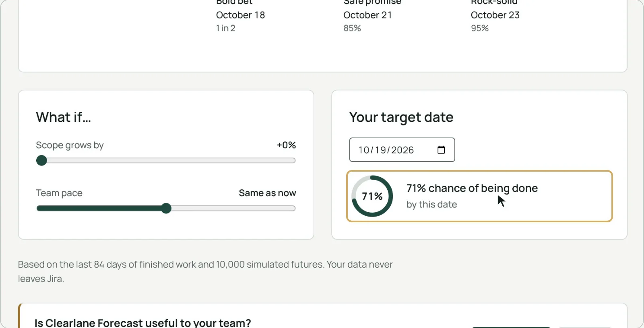
Task: Click the Same as now pace label
Action: [267, 193]
